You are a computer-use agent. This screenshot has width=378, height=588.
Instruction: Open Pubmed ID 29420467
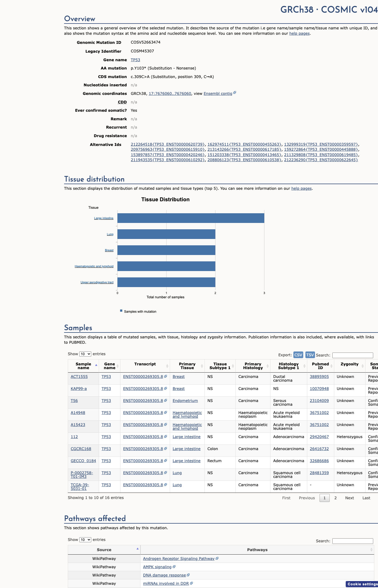(x=319, y=437)
